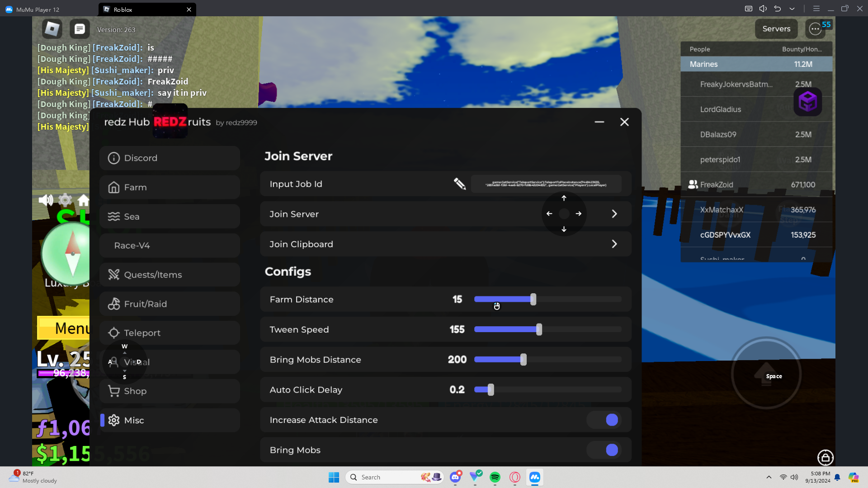
Task: Show hidden icons in system tray
Action: [769, 477]
